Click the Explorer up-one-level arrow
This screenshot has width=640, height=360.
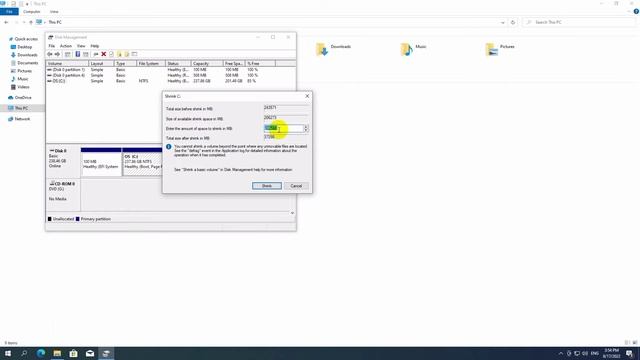31,22
